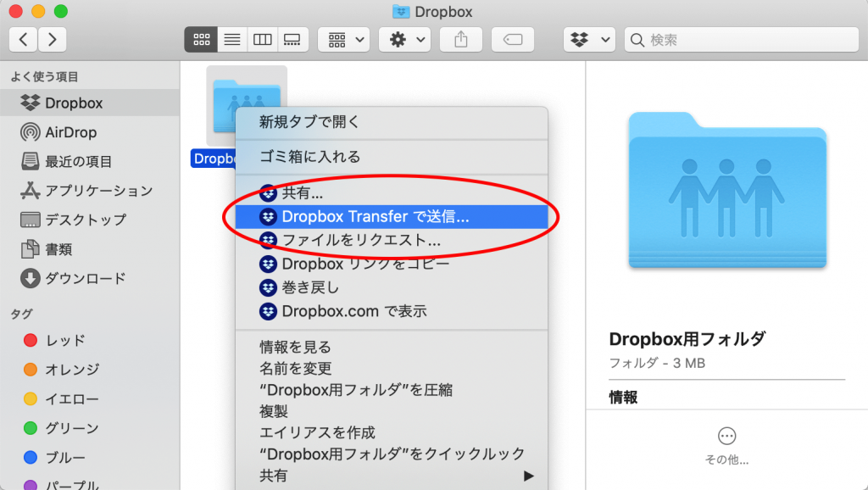Choose 情報を見る in context menu
Screen dimensions: 868x490
coord(392,347)
